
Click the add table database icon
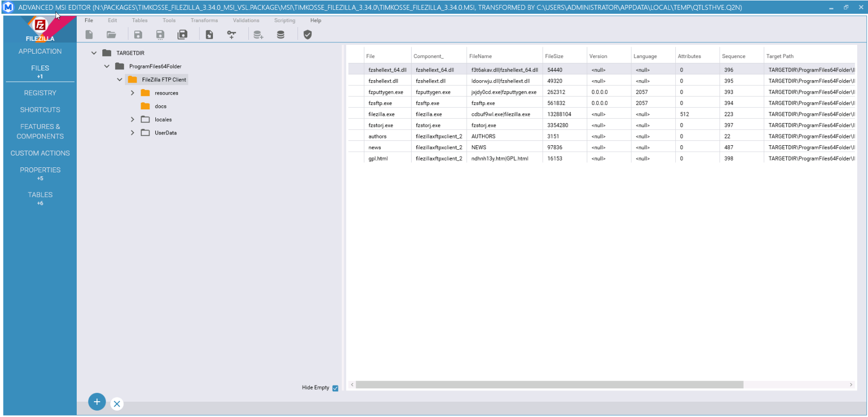click(258, 34)
